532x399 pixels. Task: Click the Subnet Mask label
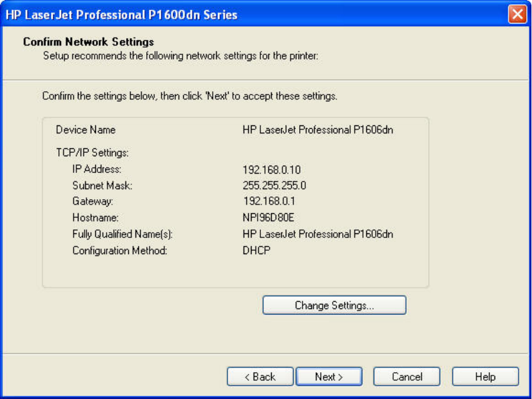tap(102, 185)
